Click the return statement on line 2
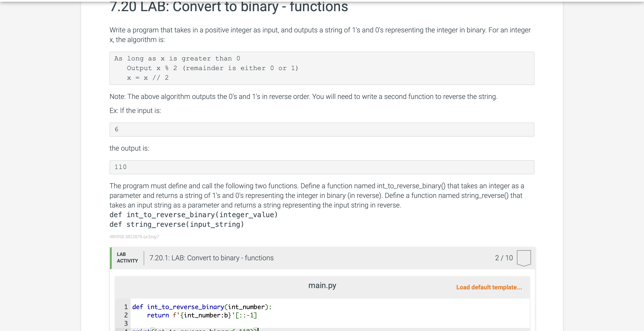 point(202,315)
